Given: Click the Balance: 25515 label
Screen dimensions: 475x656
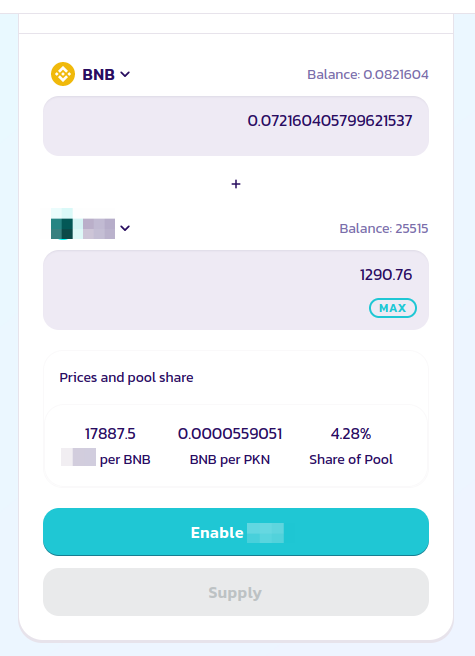Looking at the screenshot, I should point(384,228).
